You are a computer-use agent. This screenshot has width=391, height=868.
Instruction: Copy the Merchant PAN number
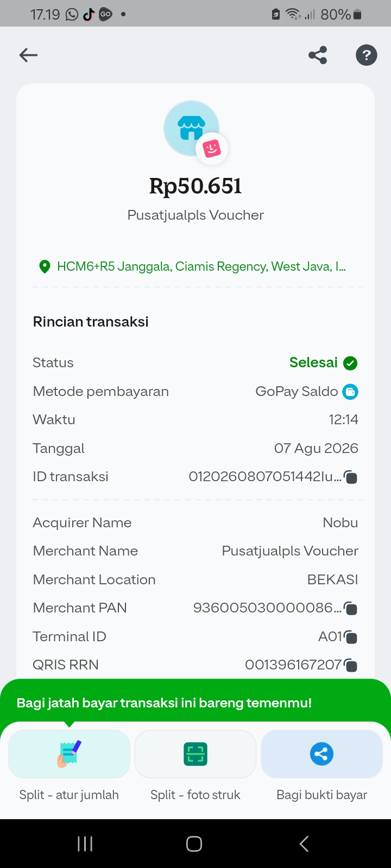point(351,609)
